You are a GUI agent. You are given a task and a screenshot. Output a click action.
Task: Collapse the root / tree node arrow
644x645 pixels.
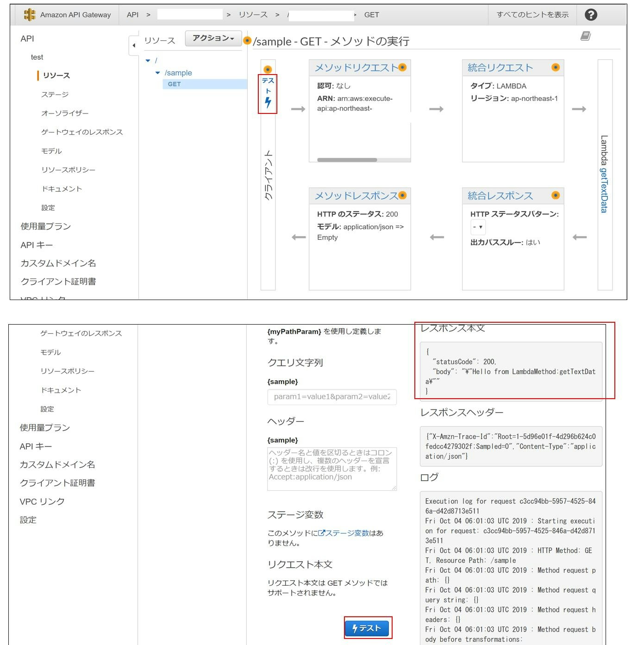pyautogui.click(x=148, y=61)
